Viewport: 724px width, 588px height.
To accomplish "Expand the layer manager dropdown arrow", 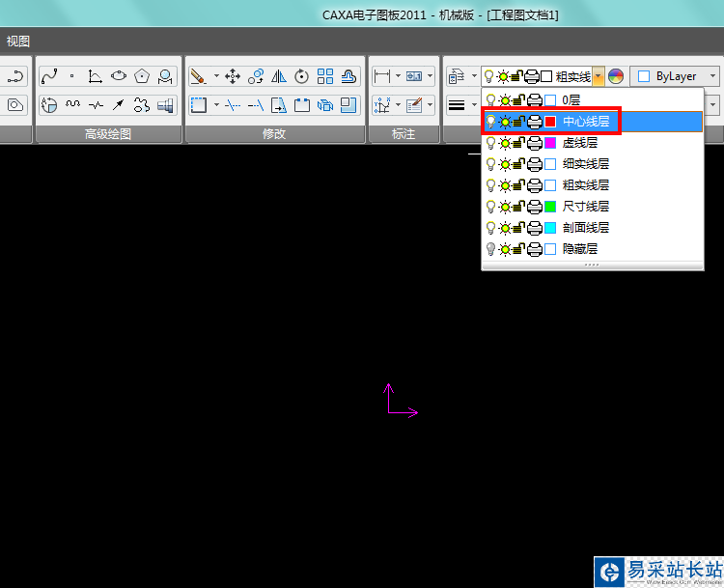I will [474, 76].
